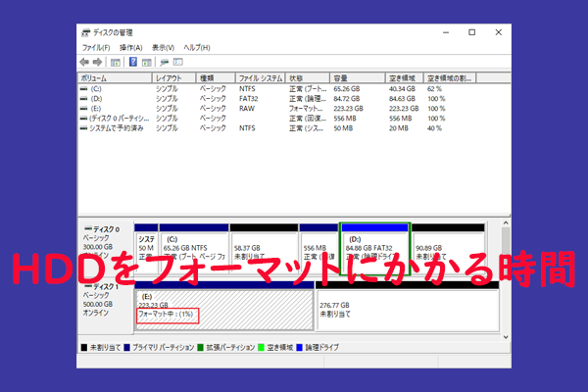Sort by the レイアウト column header
The height and width of the screenshot is (392, 588).
174,78
